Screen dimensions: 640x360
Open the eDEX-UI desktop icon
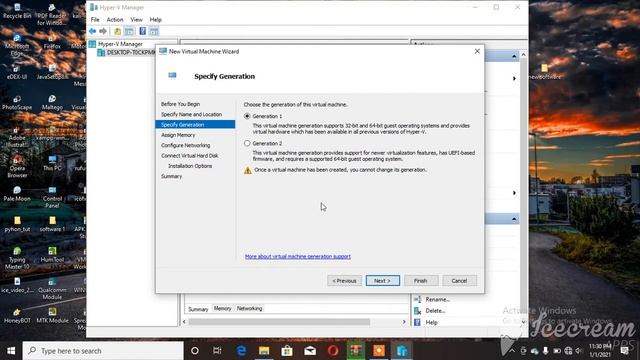(17, 73)
